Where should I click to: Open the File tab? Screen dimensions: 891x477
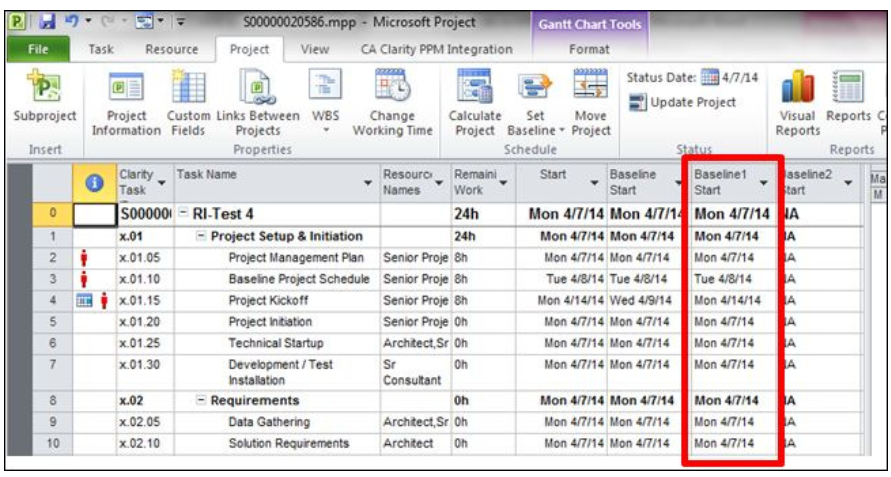39,49
